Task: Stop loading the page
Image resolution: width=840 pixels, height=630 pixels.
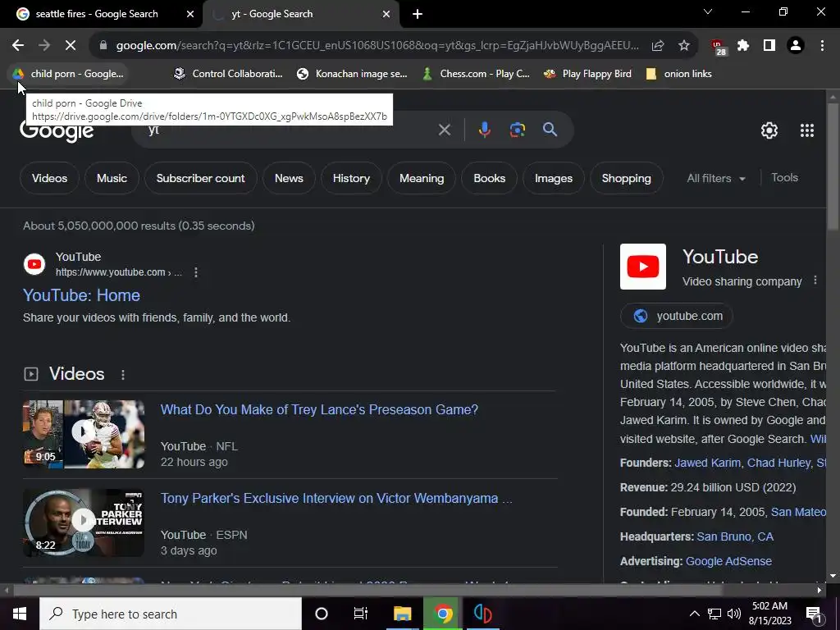Action: pyautogui.click(x=71, y=46)
